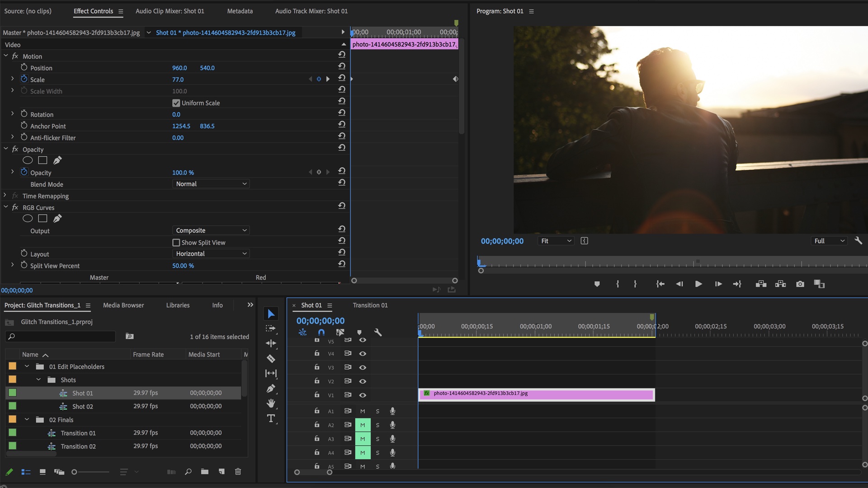This screenshot has width=868, height=488.
Task: Click the Play button in Program Monitor
Action: click(698, 284)
